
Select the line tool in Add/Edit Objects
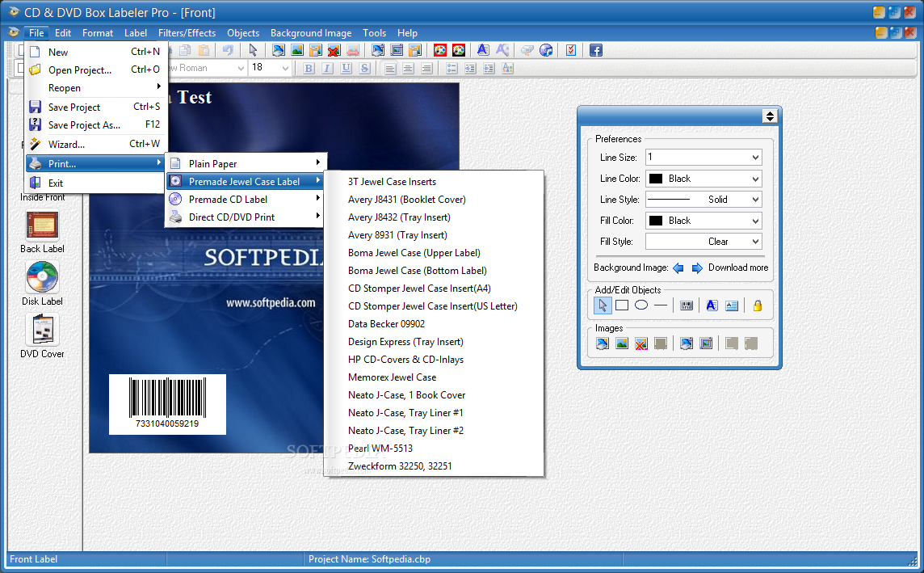click(661, 305)
